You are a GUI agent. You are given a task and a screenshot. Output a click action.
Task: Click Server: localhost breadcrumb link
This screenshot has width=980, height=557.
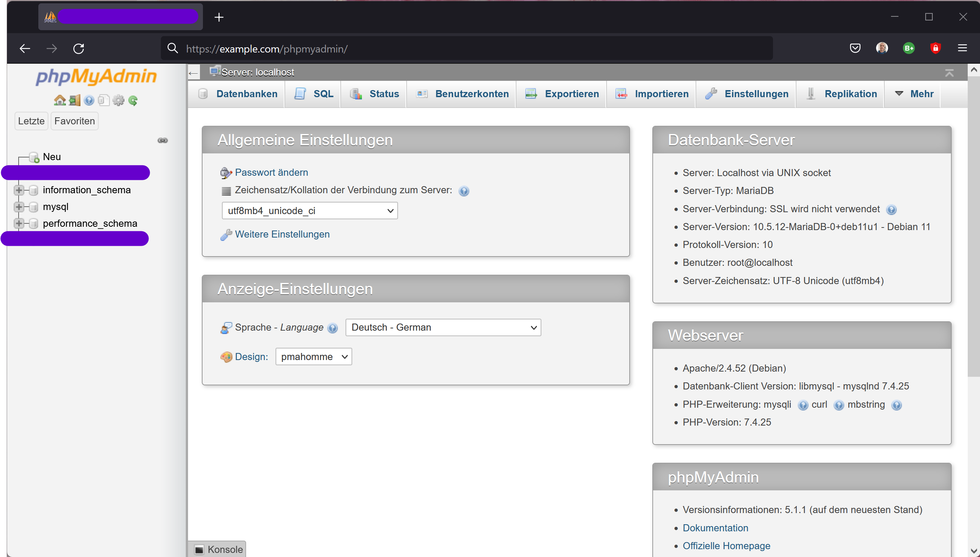[257, 72]
